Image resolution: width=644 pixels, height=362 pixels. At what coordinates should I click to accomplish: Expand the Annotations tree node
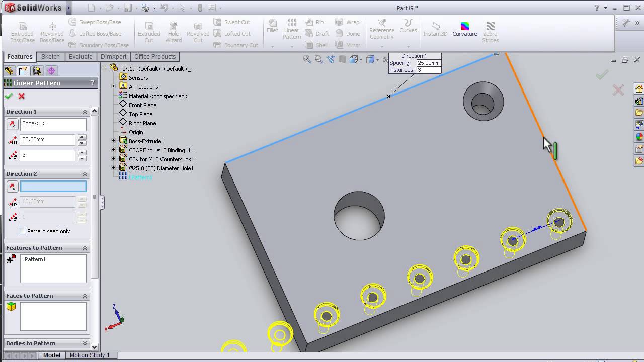click(x=113, y=87)
